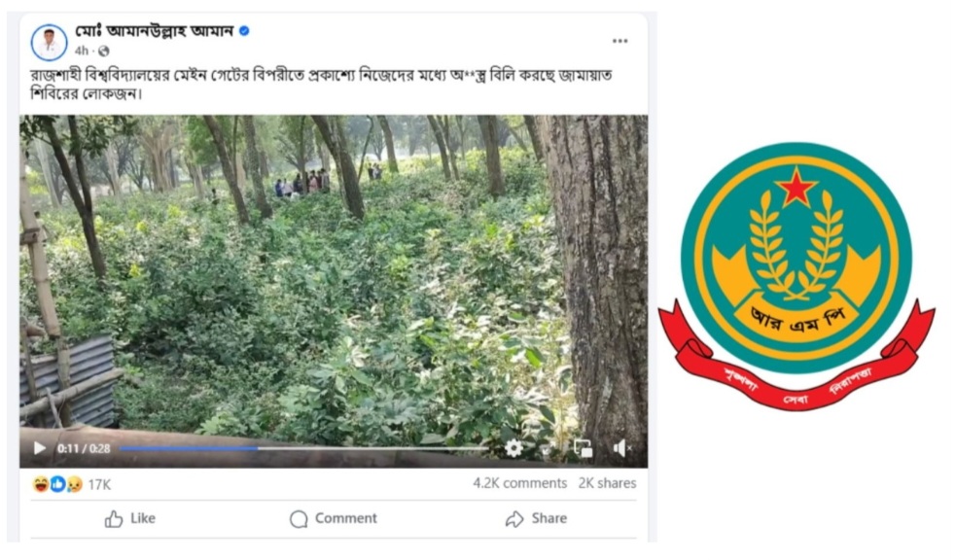This screenshot has width=956, height=560.
Task: Open the three-dot post options menu
Action: pyautogui.click(x=620, y=41)
